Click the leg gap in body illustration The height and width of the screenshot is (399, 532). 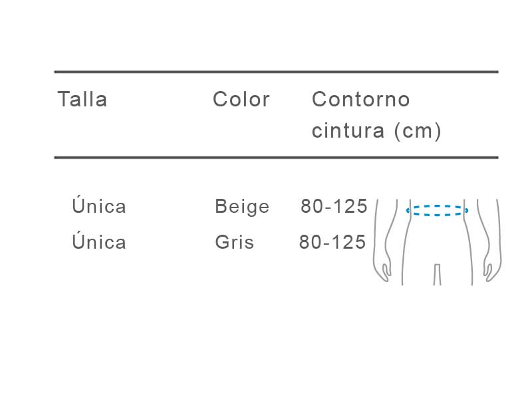click(438, 275)
